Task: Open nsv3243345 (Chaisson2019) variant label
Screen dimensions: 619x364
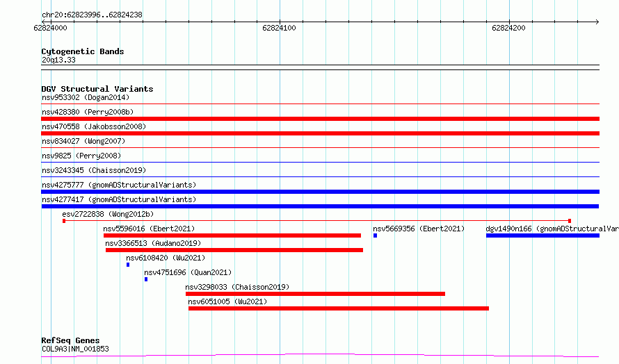Action: click(x=94, y=170)
